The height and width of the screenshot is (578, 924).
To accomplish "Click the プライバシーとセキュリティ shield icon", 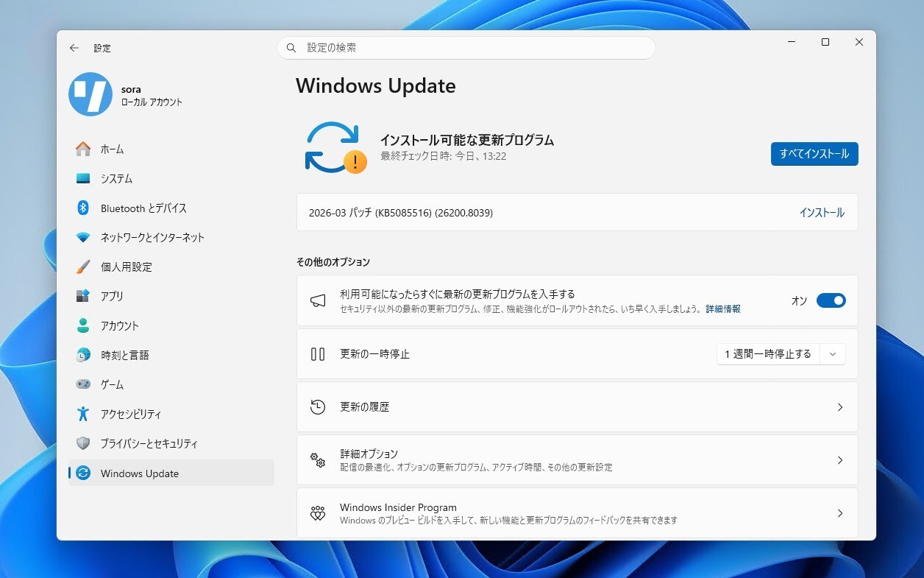I will pyautogui.click(x=83, y=443).
